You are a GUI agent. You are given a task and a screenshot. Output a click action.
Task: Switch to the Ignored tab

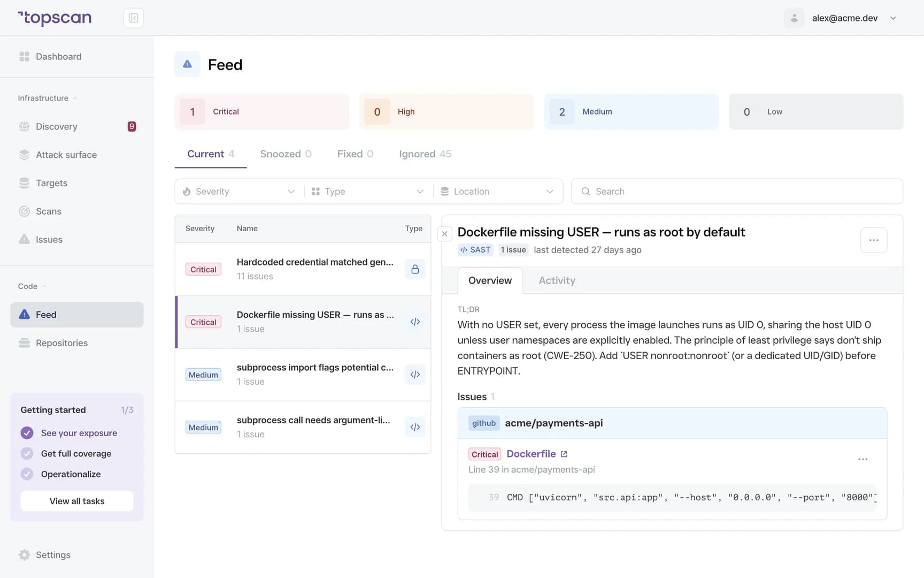click(425, 154)
